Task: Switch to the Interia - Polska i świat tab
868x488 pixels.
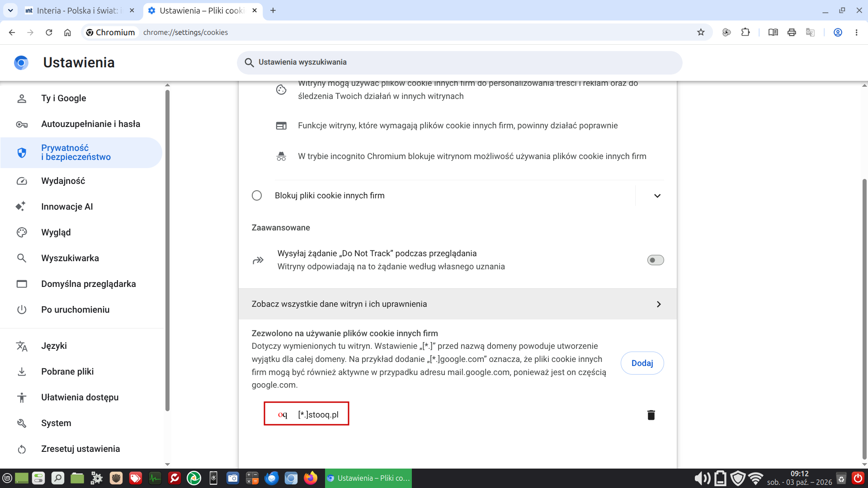Action: (x=80, y=10)
